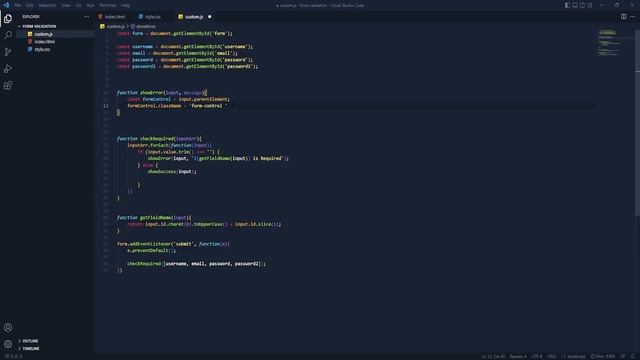Click the EXPLORER panel title
The image size is (640, 360).
pos(31,17)
